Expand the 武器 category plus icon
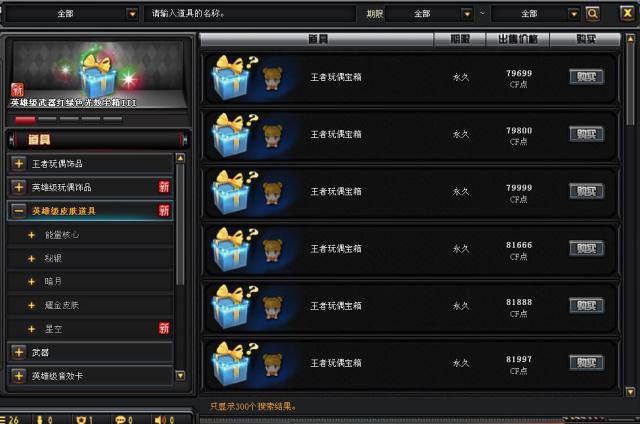 pyautogui.click(x=19, y=352)
